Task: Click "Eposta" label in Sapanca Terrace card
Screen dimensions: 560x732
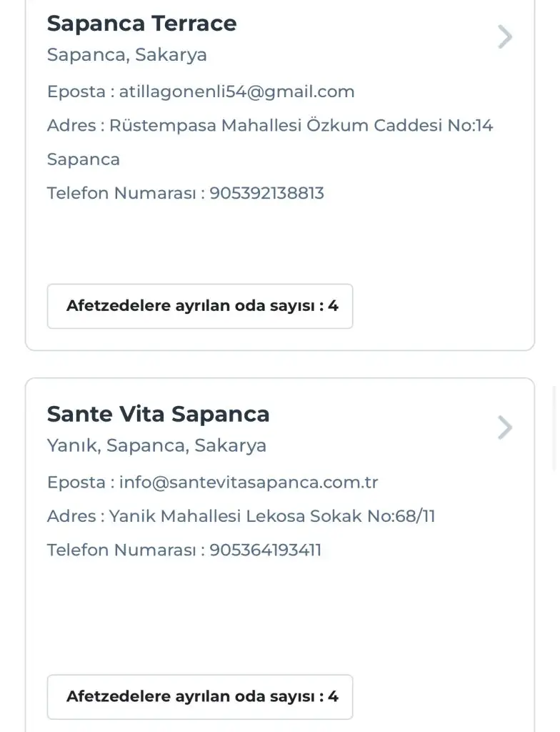Action: tap(76, 91)
